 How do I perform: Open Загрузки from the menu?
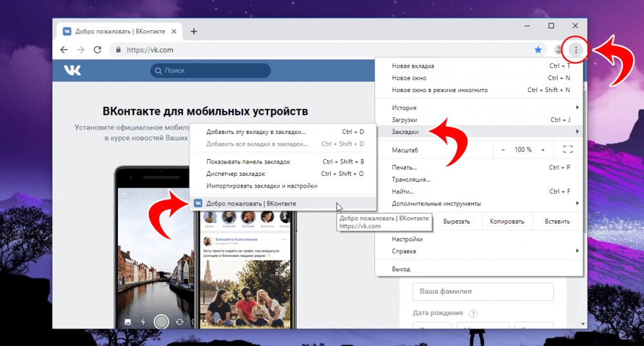coord(479,120)
